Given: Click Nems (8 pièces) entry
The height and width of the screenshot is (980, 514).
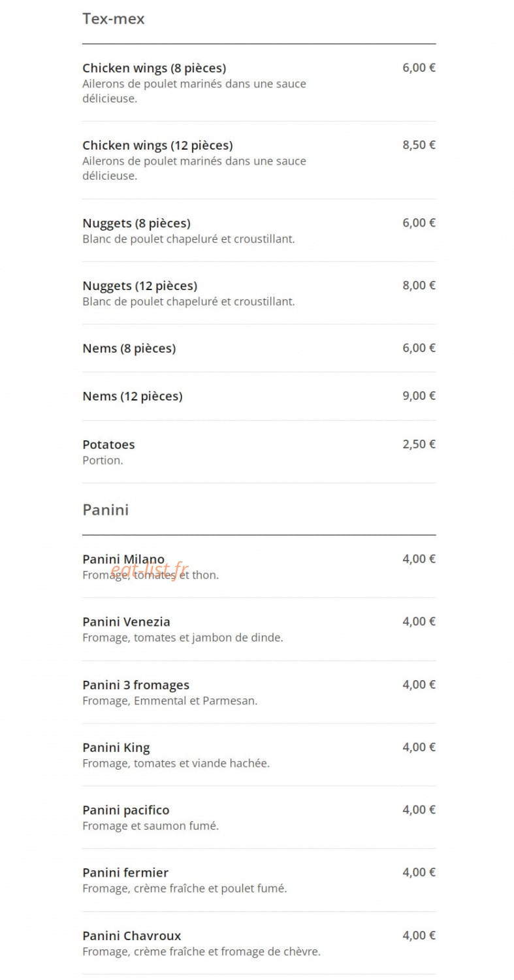Looking at the screenshot, I should coord(259,348).
